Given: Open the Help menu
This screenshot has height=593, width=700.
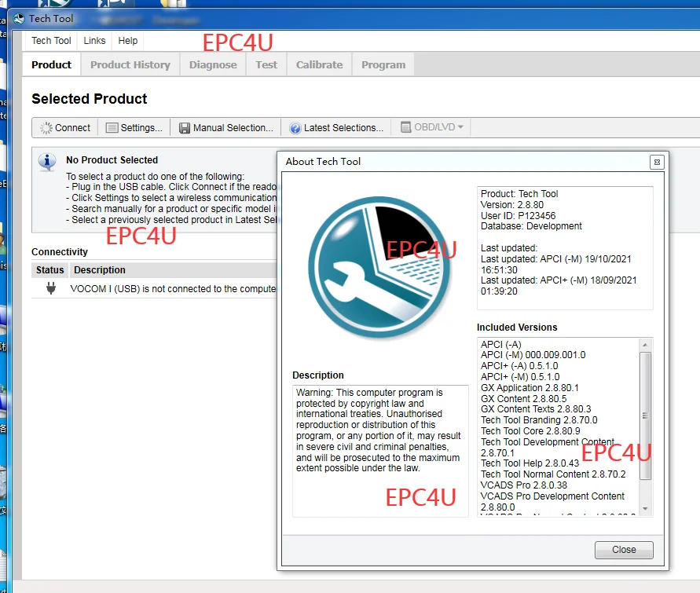Looking at the screenshot, I should [x=128, y=41].
